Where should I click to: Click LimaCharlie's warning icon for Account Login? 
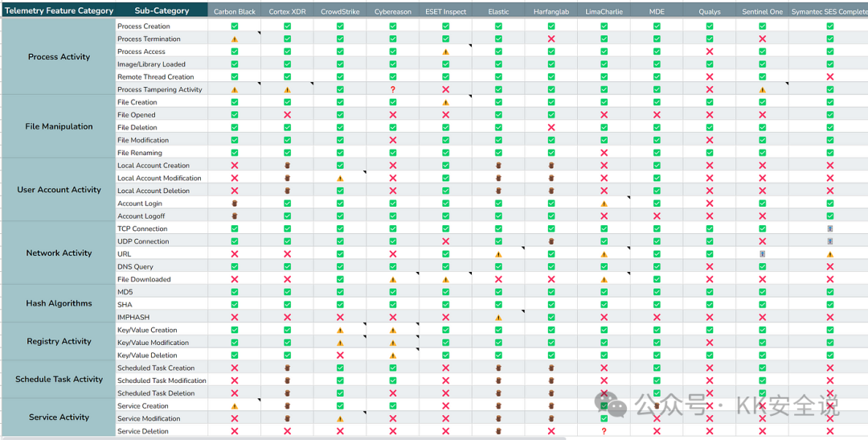(x=604, y=204)
